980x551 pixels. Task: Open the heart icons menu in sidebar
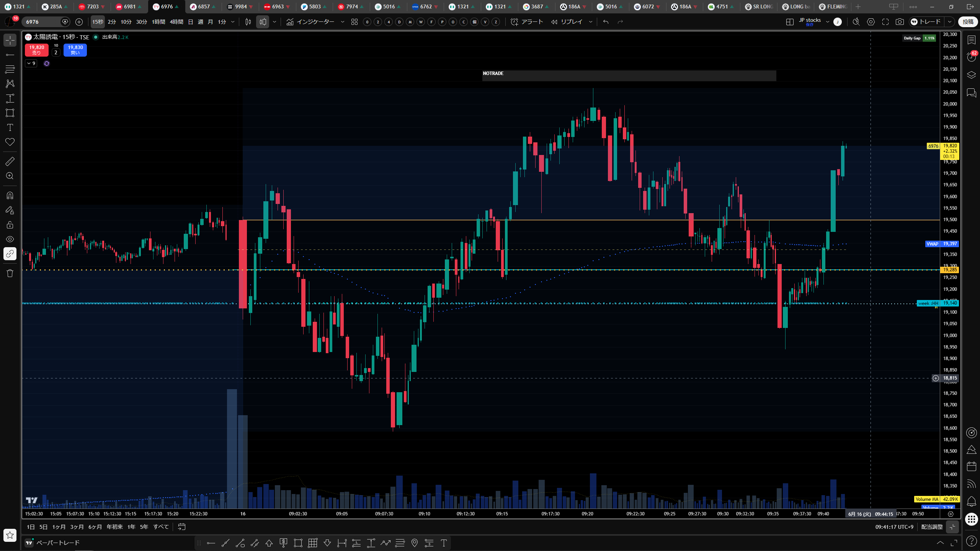(10, 142)
